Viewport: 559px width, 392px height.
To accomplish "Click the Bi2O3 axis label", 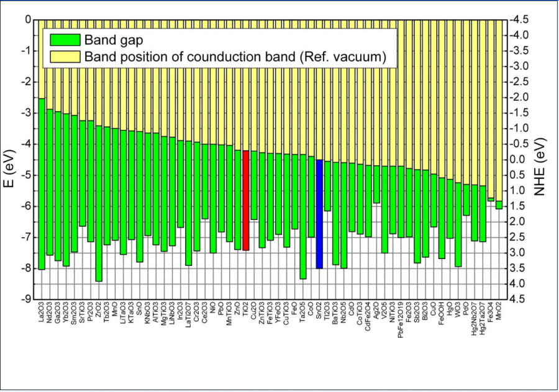I will (426, 312).
